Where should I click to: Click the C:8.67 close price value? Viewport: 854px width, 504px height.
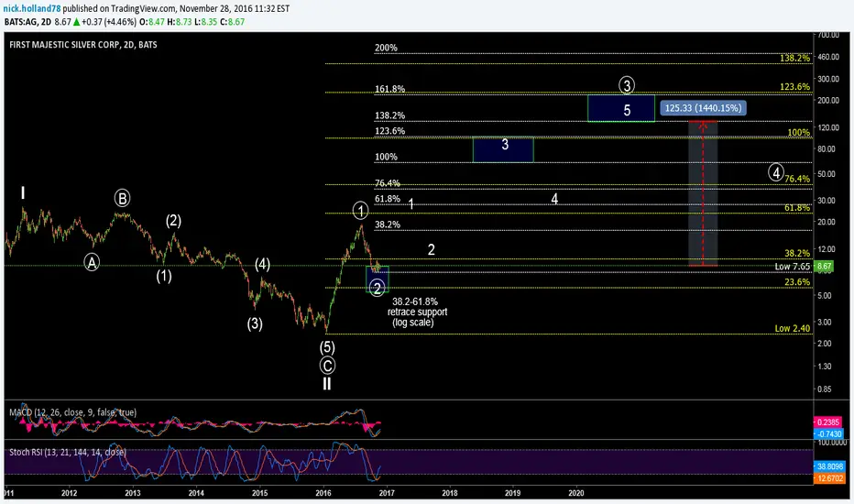click(232, 22)
